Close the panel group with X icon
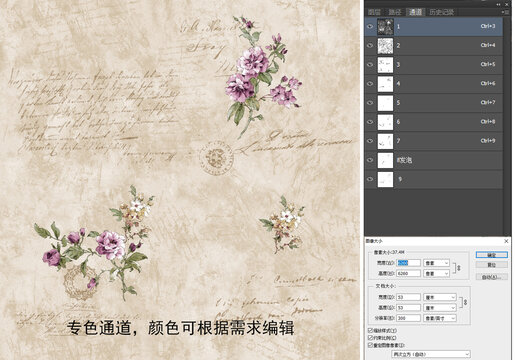Image resolution: width=515 pixels, height=360 pixels. point(508,5)
